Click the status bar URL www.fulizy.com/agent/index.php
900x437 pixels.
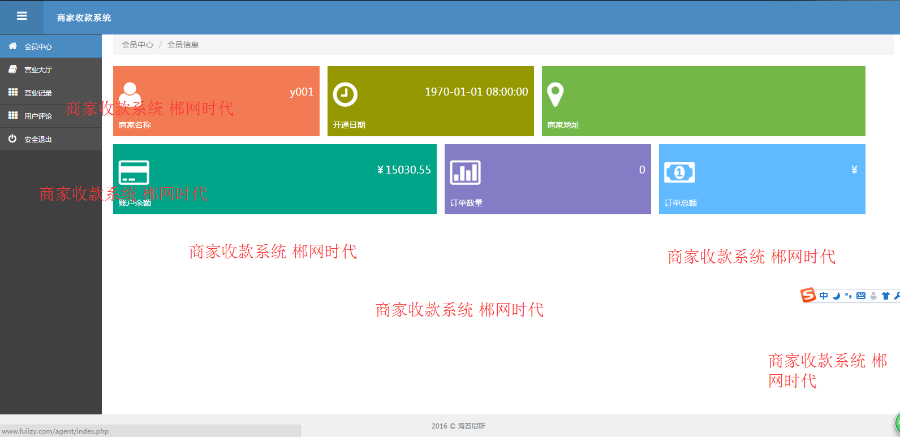56,431
